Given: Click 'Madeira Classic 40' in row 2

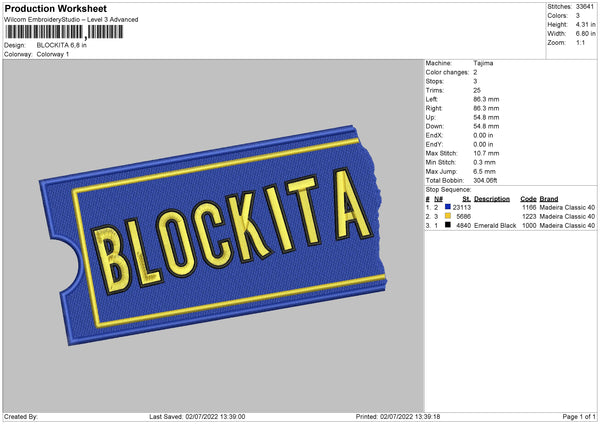Looking at the screenshot, I should (x=567, y=217).
